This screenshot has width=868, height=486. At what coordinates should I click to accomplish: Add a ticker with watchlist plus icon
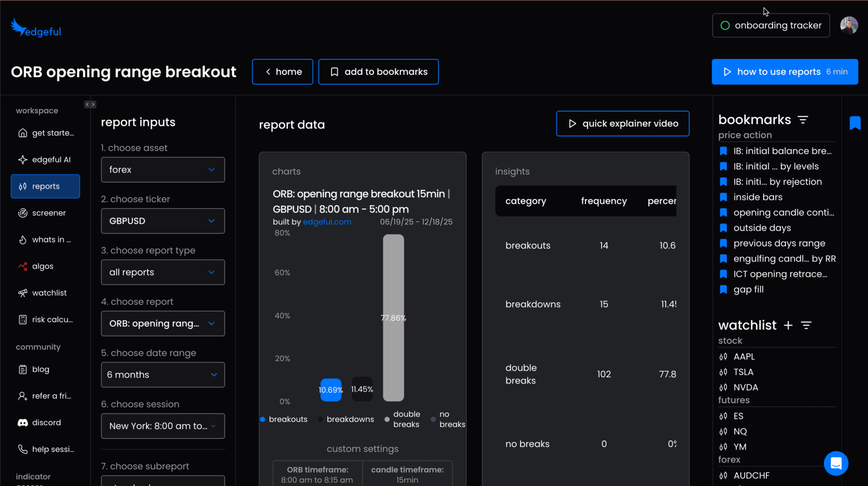(x=788, y=325)
